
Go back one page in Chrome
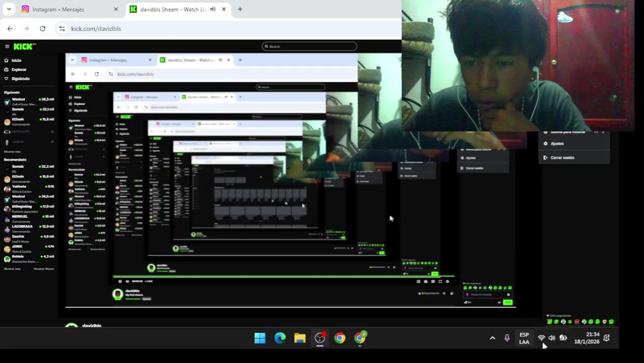10,29
